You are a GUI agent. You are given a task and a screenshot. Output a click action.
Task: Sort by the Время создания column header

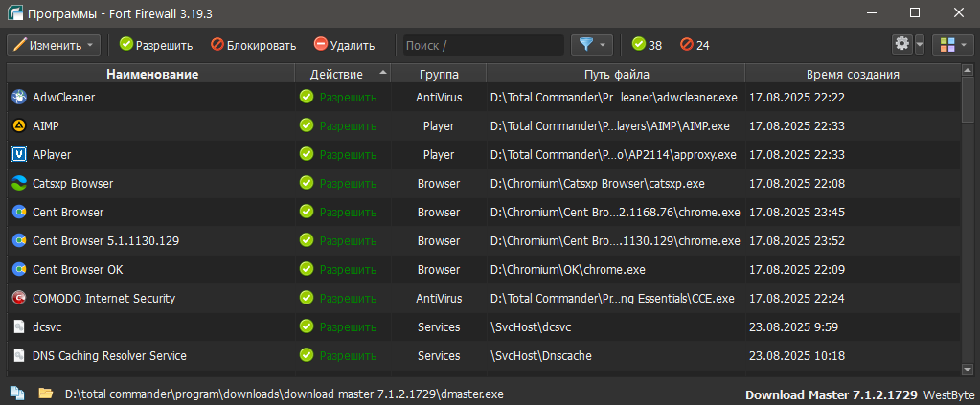point(853,75)
